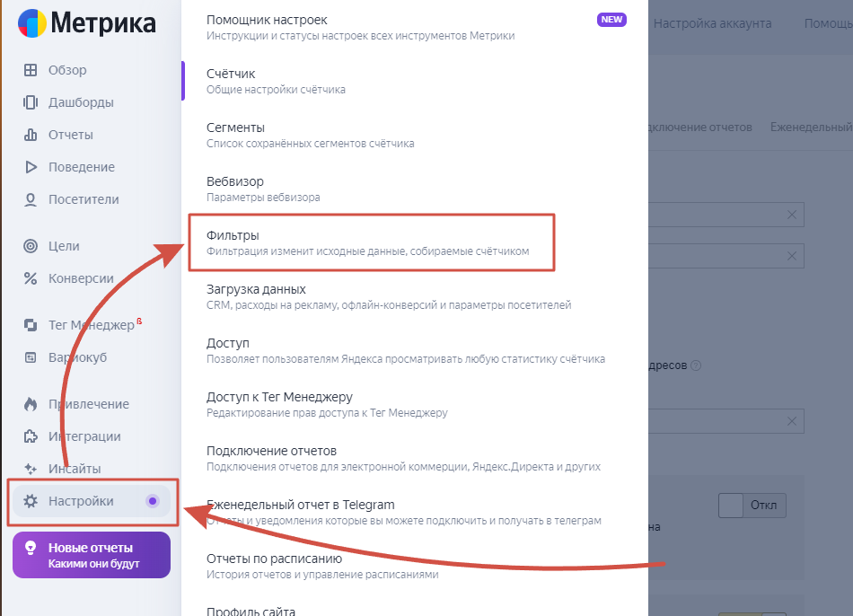Click the Привлечение flame icon
The width and height of the screenshot is (853, 616).
[x=31, y=404]
